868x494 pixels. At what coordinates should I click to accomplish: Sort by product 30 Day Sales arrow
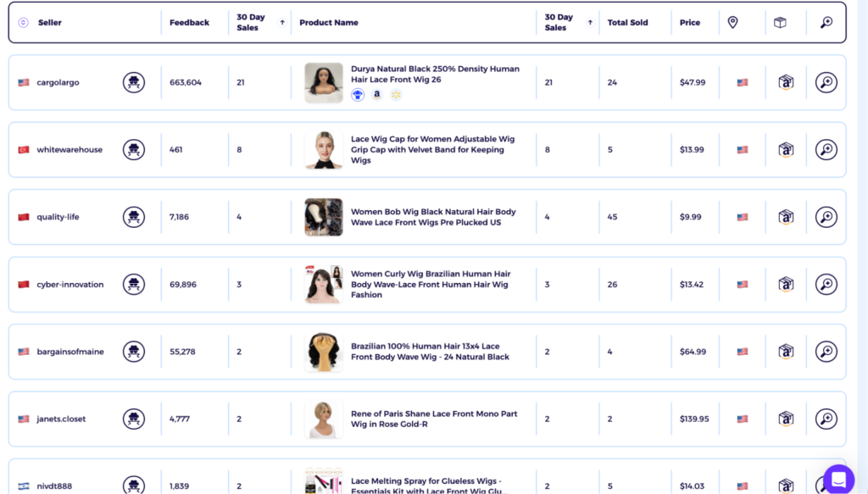click(590, 23)
